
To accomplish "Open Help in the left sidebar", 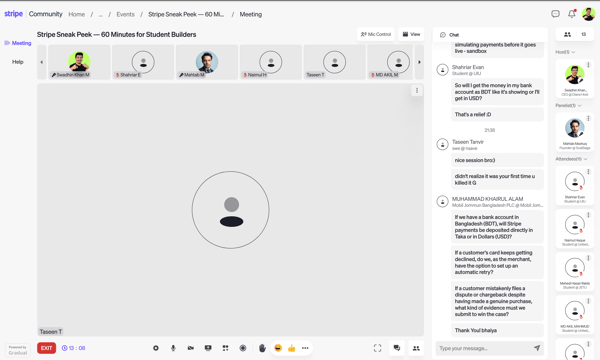I will point(18,62).
